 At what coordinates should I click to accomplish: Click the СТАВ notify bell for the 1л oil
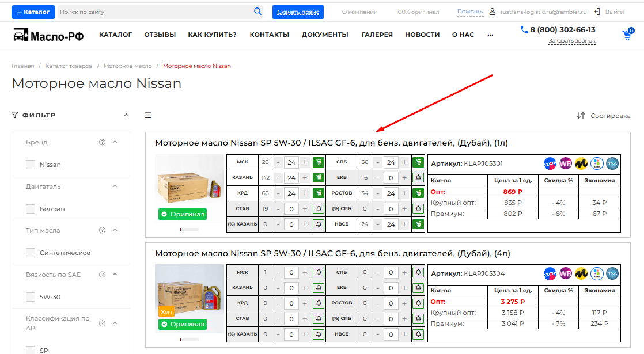tap(319, 209)
